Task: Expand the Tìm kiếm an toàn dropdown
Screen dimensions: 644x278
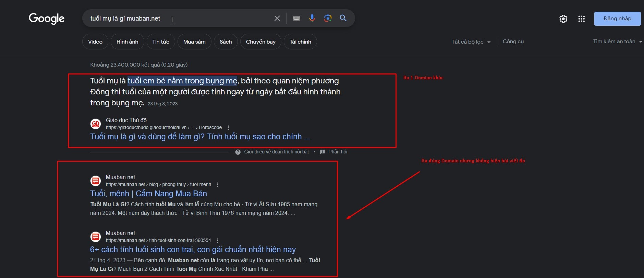Action: coord(618,42)
